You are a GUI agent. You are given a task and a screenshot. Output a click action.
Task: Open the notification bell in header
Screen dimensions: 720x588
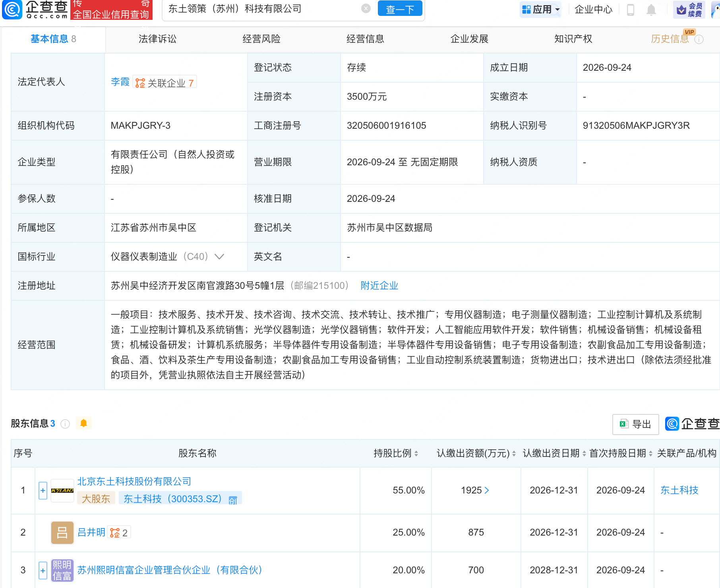pyautogui.click(x=651, y=10)
